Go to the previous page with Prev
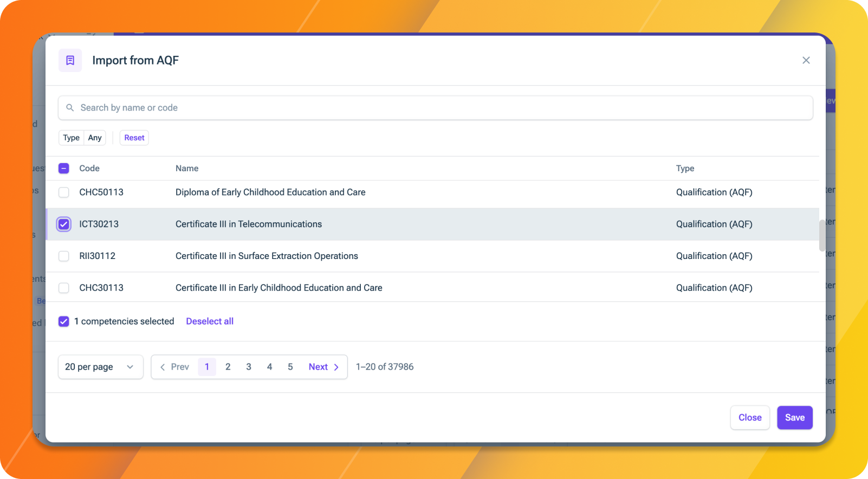 pos(174,367)
